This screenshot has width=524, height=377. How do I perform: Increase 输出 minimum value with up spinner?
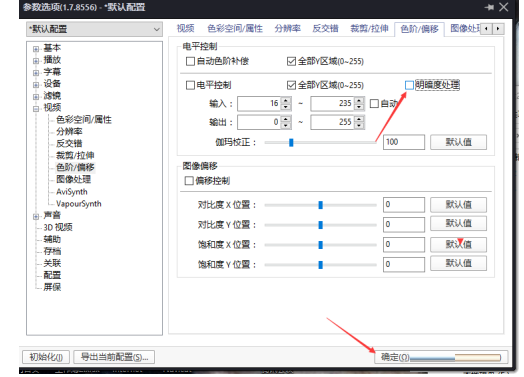click(286, 119)
